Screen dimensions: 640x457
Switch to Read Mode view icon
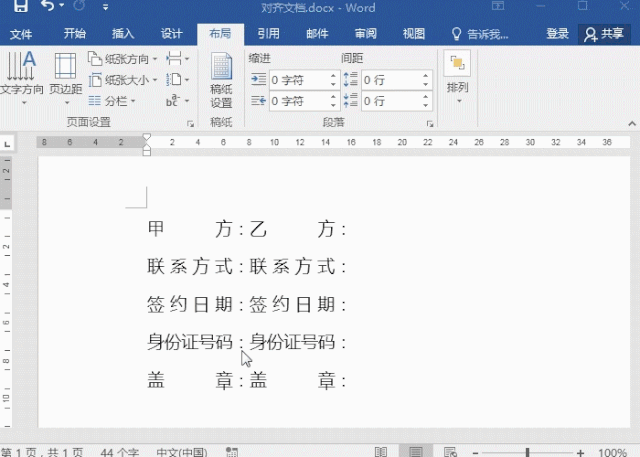pyautogui.click(x=381, y=452)
